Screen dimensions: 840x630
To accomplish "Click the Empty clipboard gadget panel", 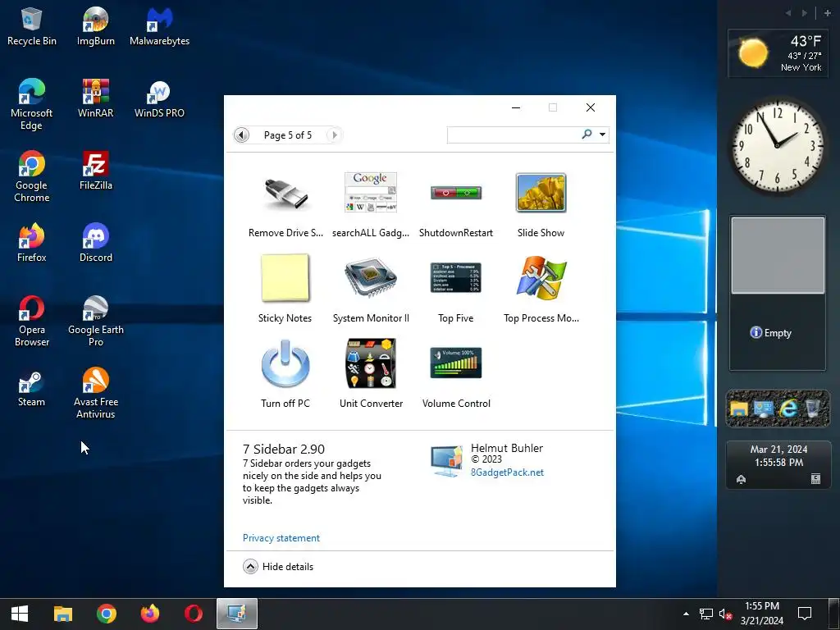I will (778, 293).
